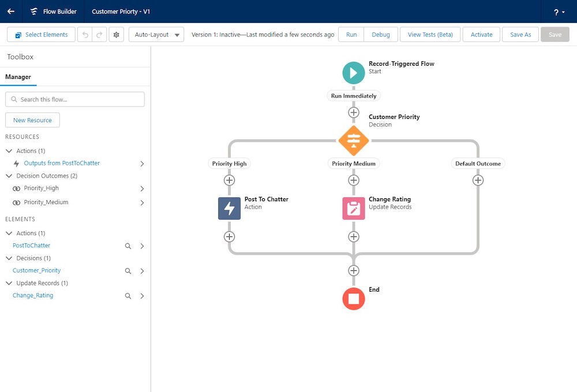Expand chevron beside Customer_Priority
This screenshot has height=392, width=577.
coord(142,271)
